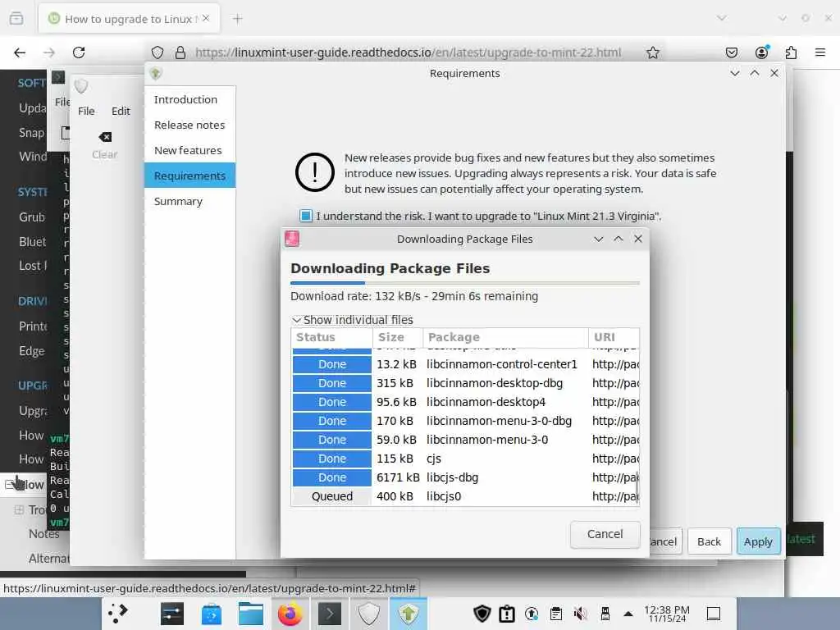Go back in Firefox history
The image size is (840, 630).
pos(20,52)
